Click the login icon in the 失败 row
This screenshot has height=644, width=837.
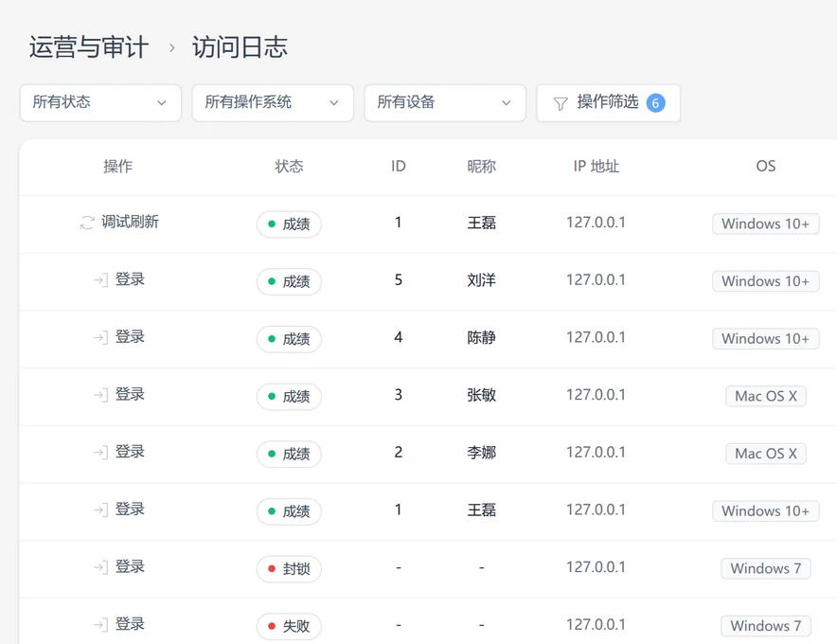point(100,625)
